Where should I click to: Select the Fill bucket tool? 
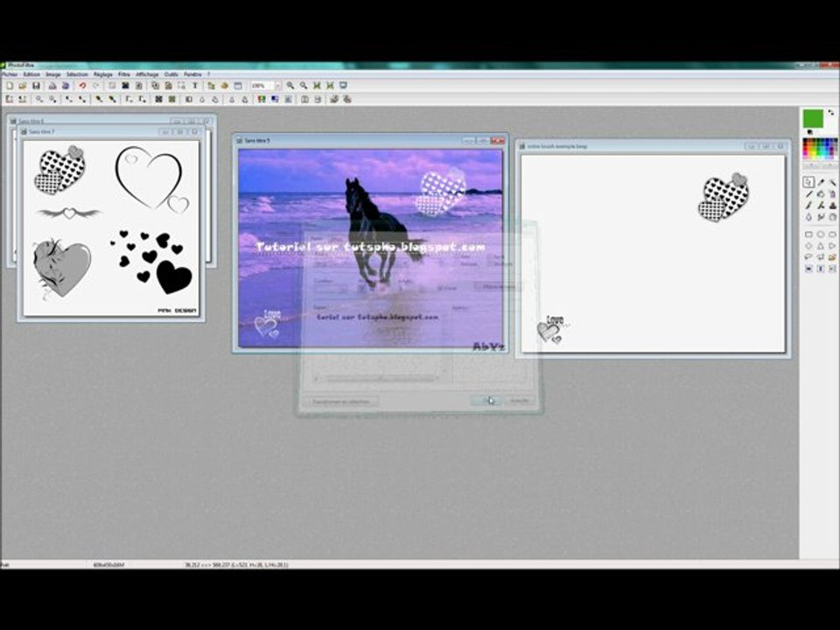click(821, 194)
